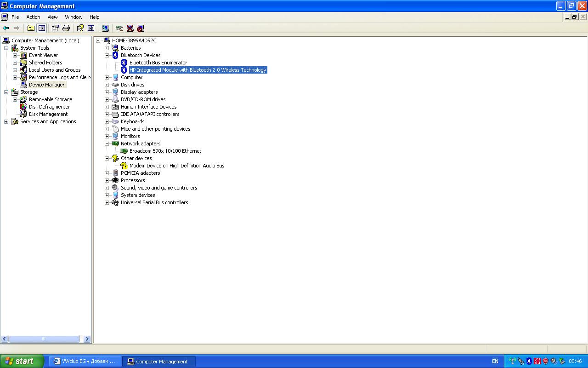The image size is (588, 368).
Task: Select Modem Device on High Definition Audio Bus
Action: [x=177, y=166]
